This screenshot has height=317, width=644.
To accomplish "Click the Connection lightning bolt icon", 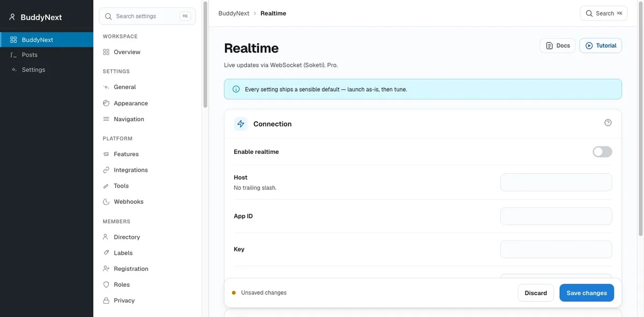I will click(241, 124).
